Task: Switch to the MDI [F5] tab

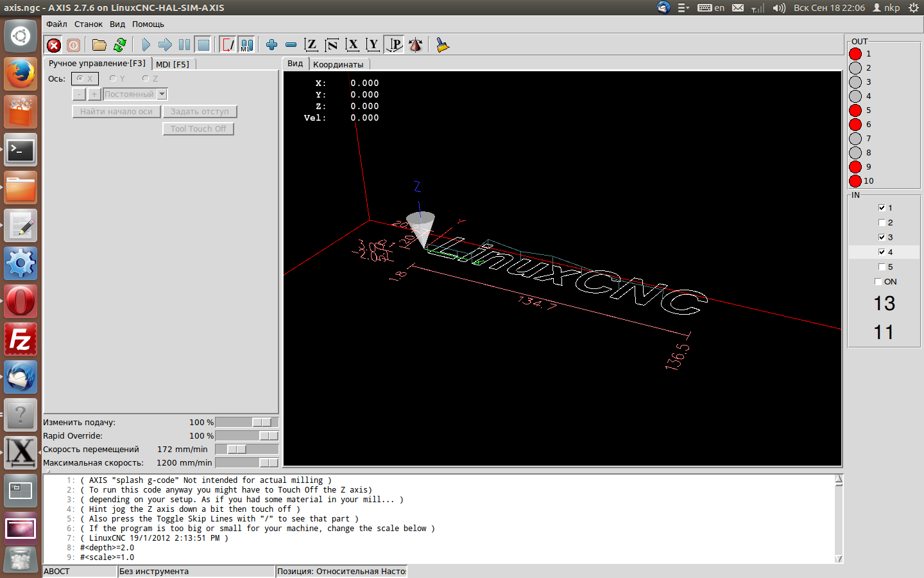Action: coord(173,64)
